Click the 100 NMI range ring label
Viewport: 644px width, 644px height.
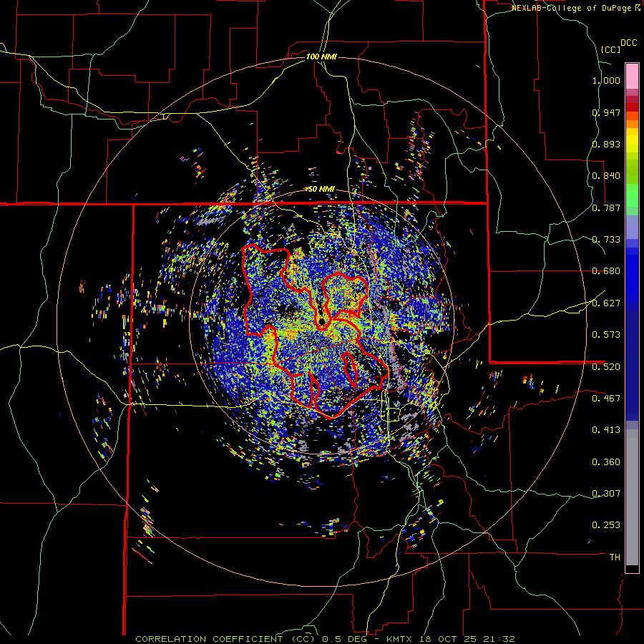click(x=321, y=57)
